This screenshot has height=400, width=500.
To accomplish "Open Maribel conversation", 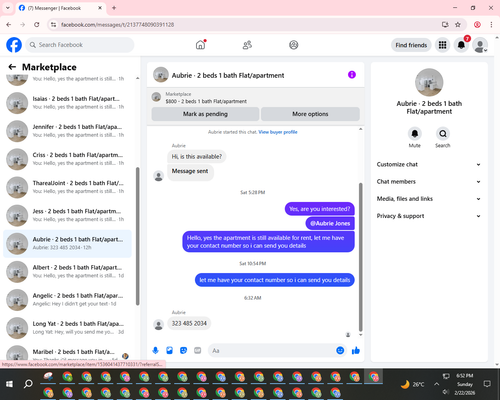I will pos(67,353).
